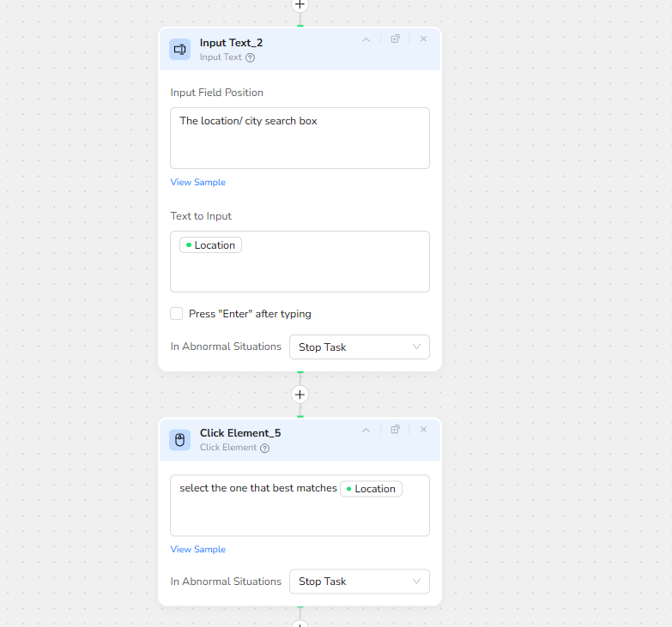Open Abnormal Situations dropdown in Input Text_2

359,347
